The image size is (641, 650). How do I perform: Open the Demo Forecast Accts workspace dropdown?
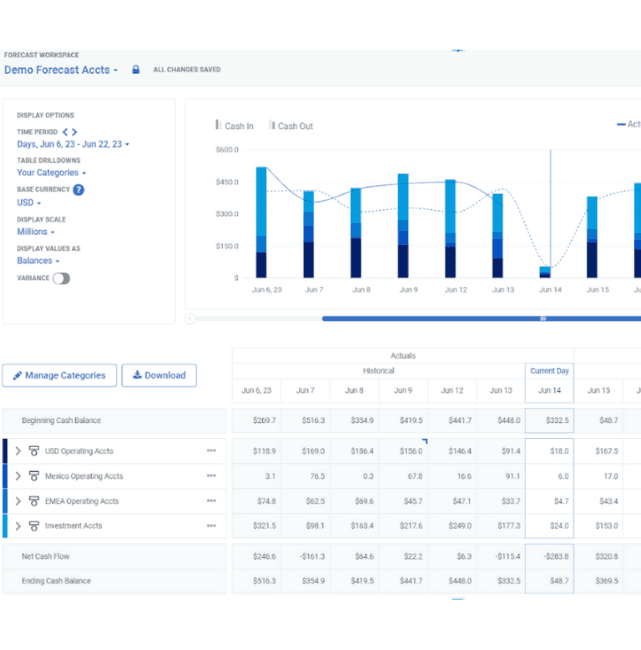click(61, 70)
